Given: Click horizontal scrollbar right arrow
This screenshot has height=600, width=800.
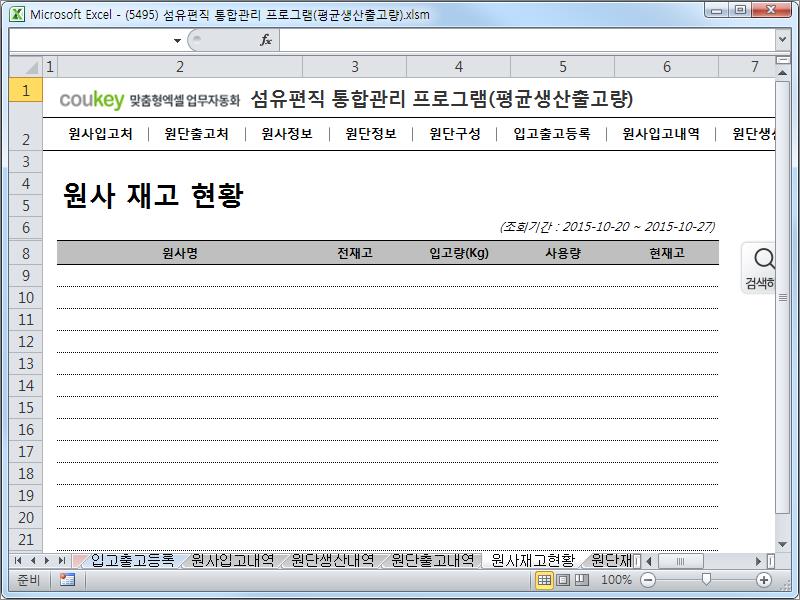Looking at the screenshot, I should point(758,561).
